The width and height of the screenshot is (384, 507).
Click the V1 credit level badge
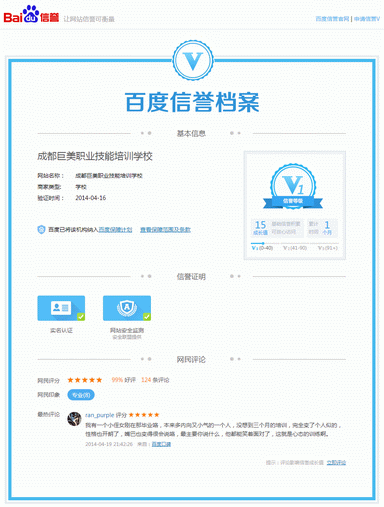[293, 186]
